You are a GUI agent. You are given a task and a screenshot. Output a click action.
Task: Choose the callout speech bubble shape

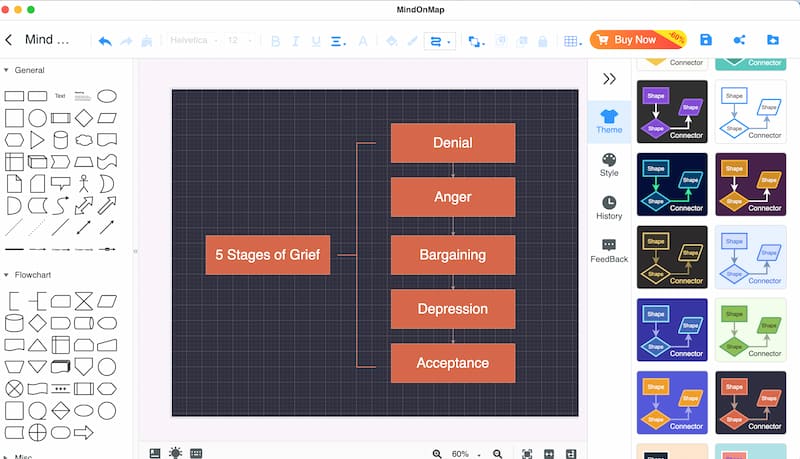60,184
